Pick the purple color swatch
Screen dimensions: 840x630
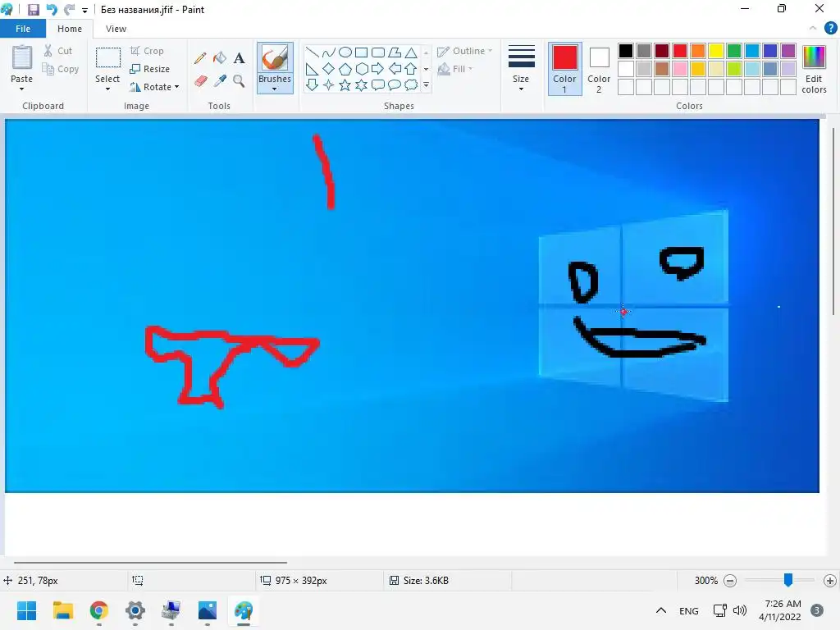point(788,51)
